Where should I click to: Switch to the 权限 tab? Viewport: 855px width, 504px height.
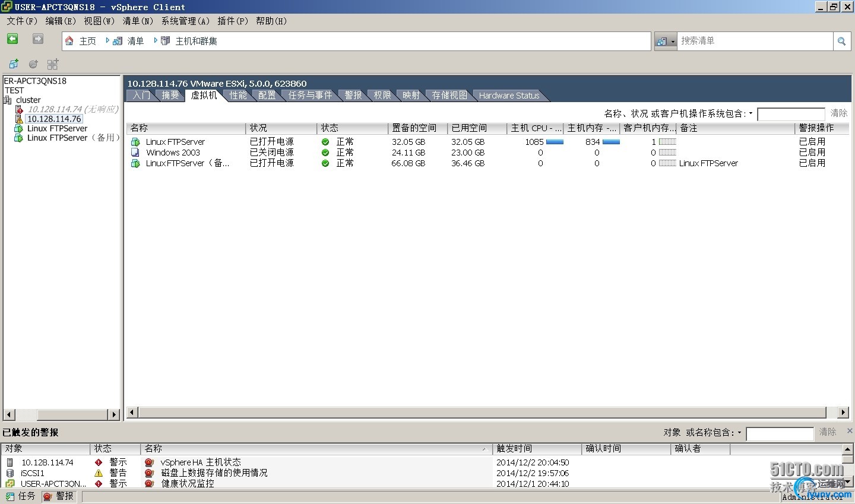[382, 96]
